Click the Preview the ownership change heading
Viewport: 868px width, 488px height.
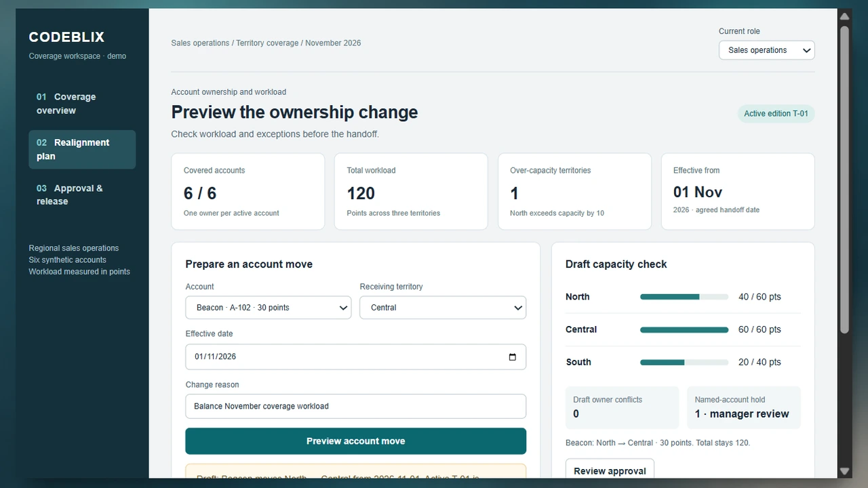tap(294, 113)
